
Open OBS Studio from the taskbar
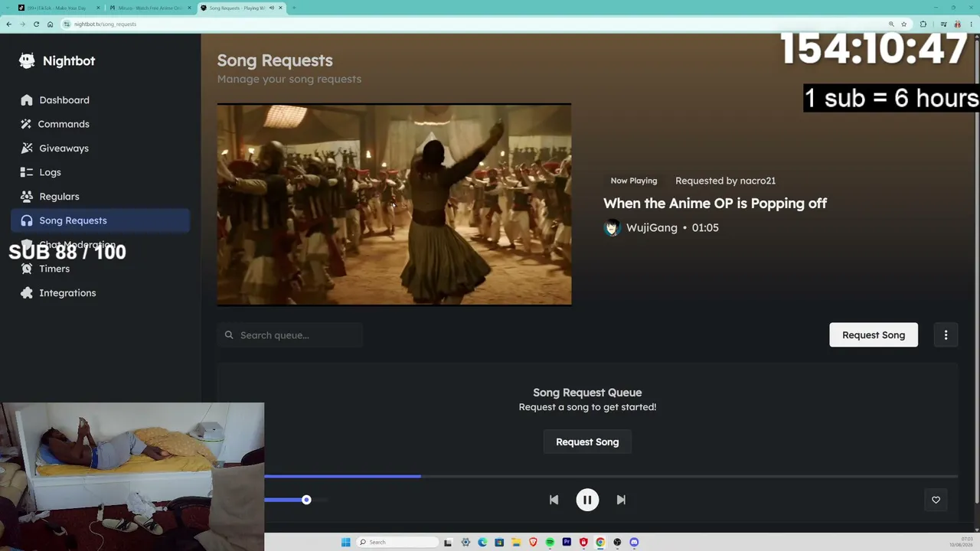pos(617,542)
